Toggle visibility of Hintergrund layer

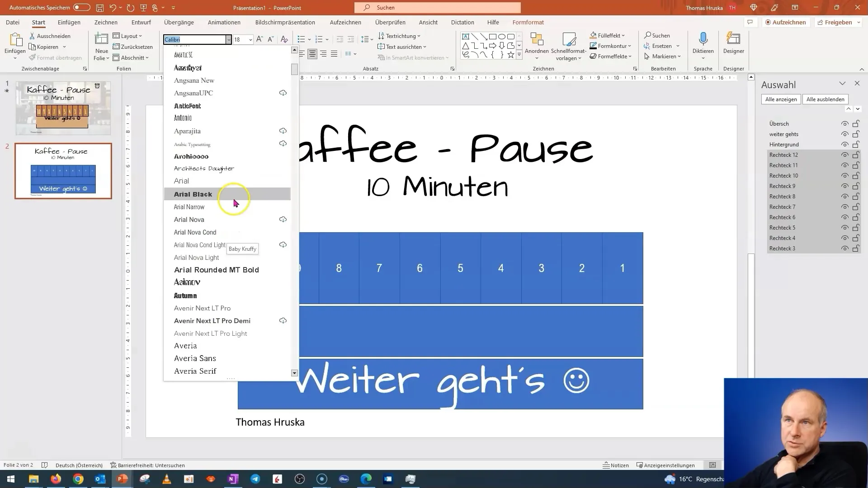[845, 144]
